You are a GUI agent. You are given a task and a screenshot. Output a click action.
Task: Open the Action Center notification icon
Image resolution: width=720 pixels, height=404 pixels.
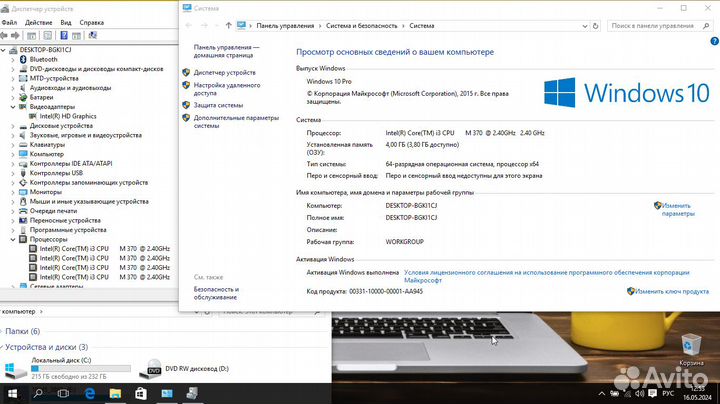point(652,394)
